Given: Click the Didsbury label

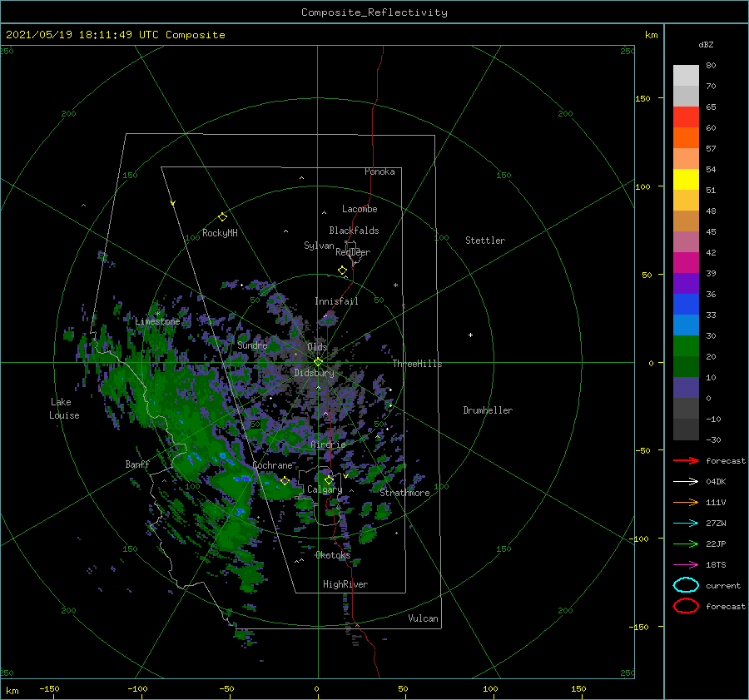Looking at the screenshot, I should click(x=315, y=373).
